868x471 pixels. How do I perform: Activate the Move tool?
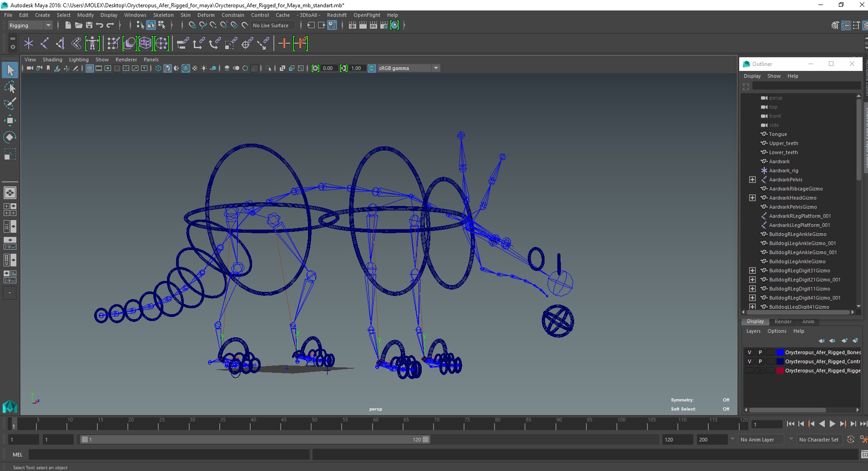pyautogui.click(x=10, y=120)
